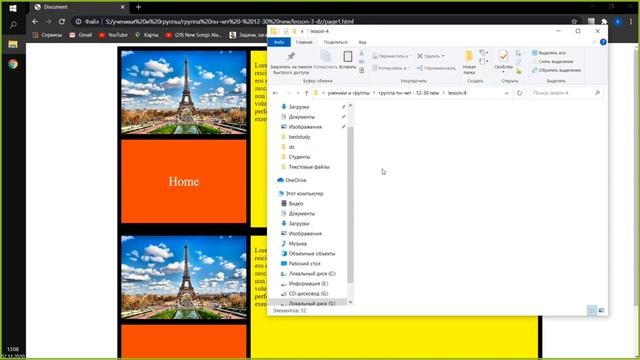Expand the Properties dropdown arrow
The image size is (640, 360).
click(503, 72)
